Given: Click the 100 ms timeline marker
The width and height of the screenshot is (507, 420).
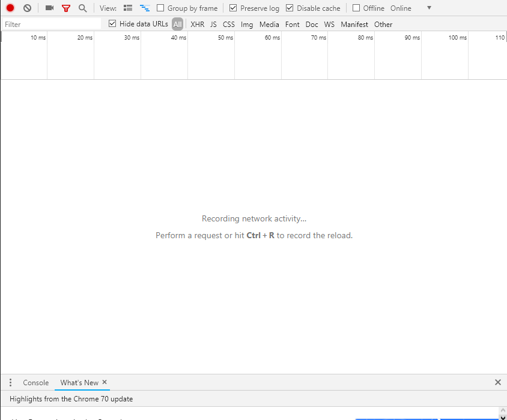Looking at the screenshot, I should point(458,37).
